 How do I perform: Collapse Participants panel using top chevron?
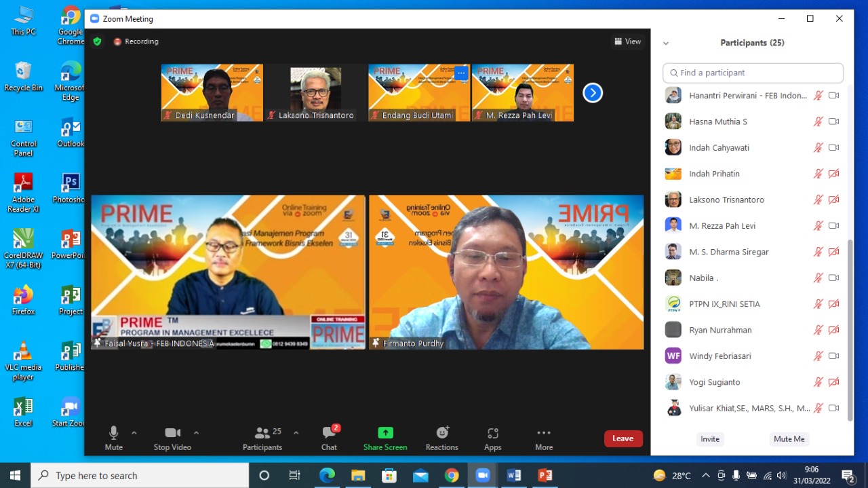coord(666,43)
